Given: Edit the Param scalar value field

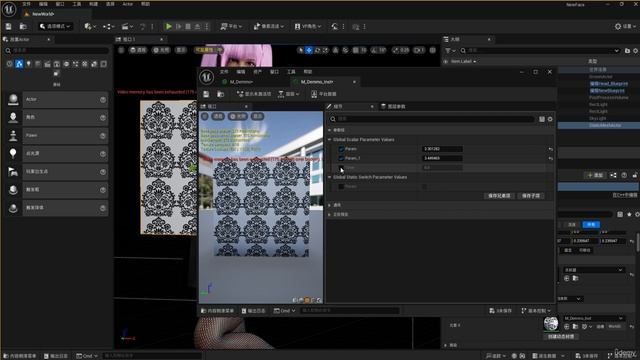Looking at the screenshot, I should [442, 149].
